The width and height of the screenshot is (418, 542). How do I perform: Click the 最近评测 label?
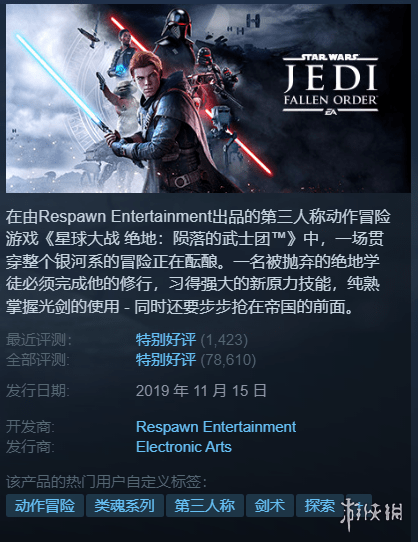point(39,340)
